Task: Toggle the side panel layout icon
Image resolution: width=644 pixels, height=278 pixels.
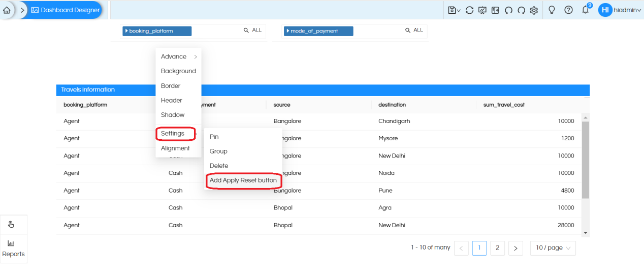Action: [495, 10]
